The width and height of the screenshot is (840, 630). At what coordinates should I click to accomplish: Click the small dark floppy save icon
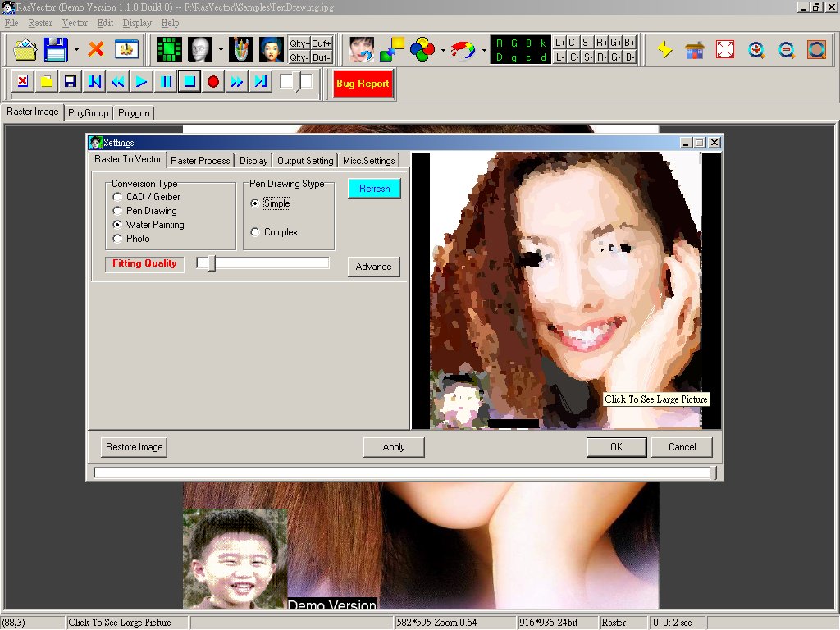tap(71, 81)
